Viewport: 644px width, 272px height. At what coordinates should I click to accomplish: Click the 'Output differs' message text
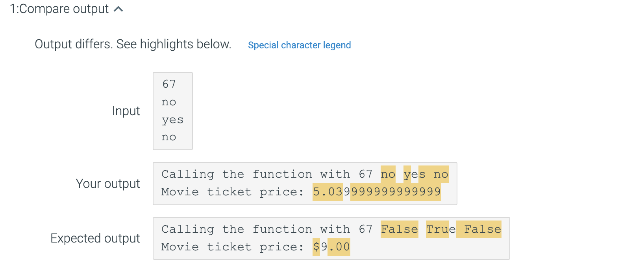(133, 44)
